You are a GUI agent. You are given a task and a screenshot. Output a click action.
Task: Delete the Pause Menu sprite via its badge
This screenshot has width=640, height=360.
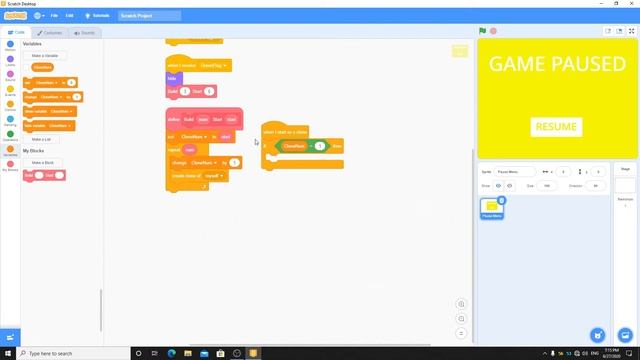502,200
